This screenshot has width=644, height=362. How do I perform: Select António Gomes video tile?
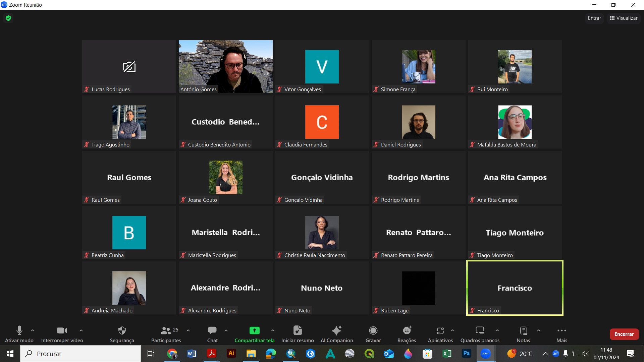225,66
